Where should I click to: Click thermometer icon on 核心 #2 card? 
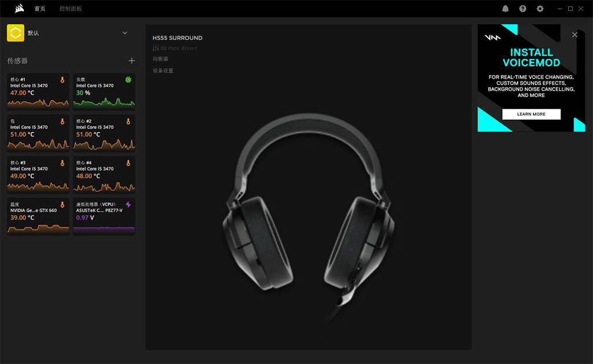tap(128, 122)
